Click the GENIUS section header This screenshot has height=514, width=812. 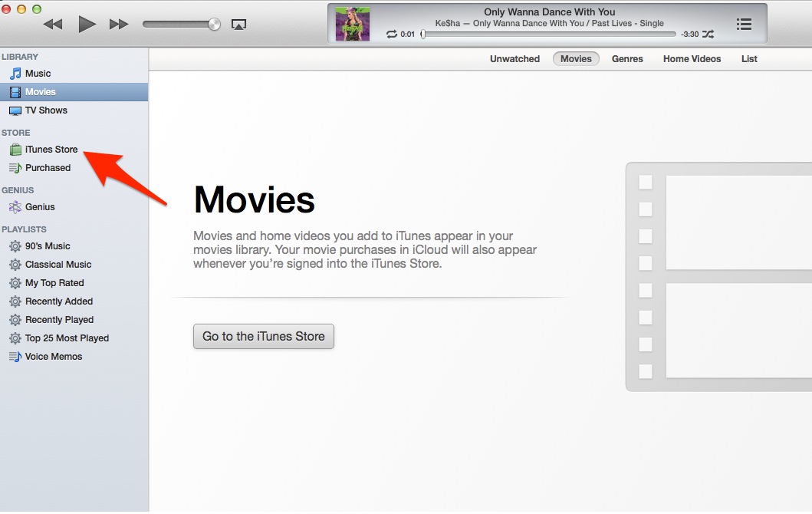point(17,190)
